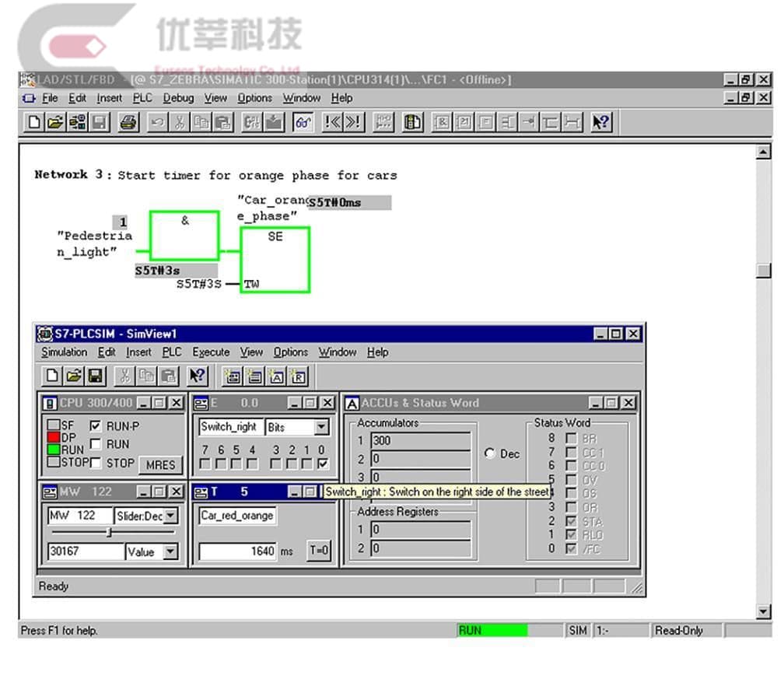
Task: Insert a new input variable in PLCSIM
Action: pyautogui.click(x=233, y=376)
